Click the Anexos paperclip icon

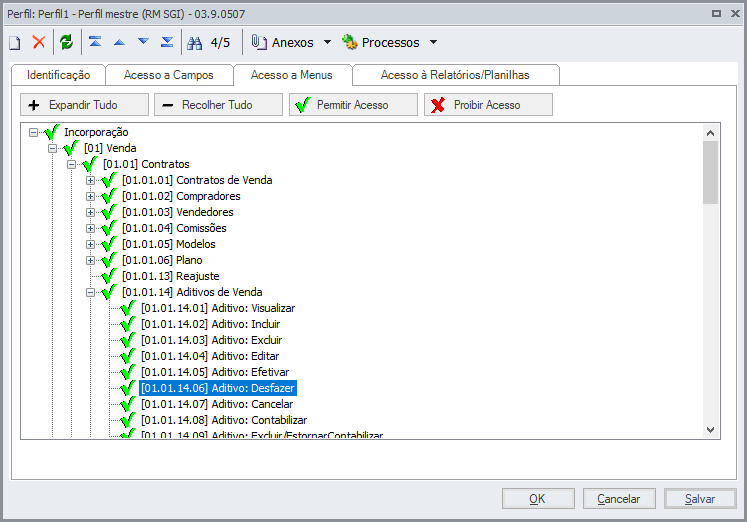[x=259, y=42]
